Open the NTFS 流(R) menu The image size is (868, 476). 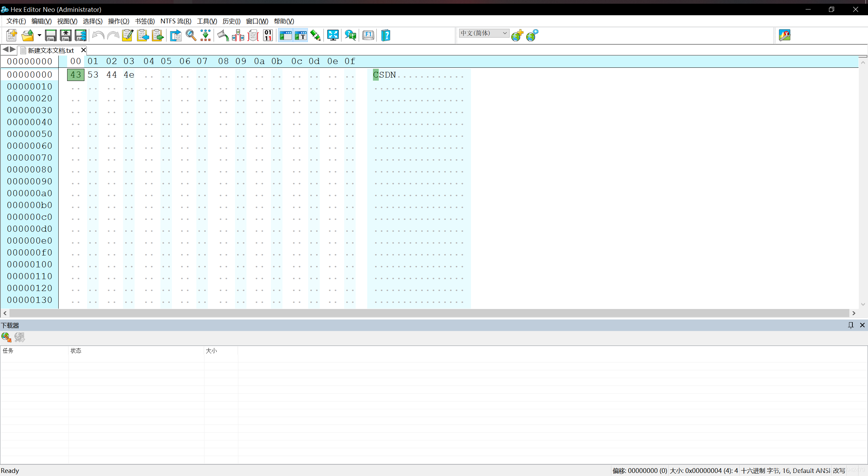(x=176, y=21)
